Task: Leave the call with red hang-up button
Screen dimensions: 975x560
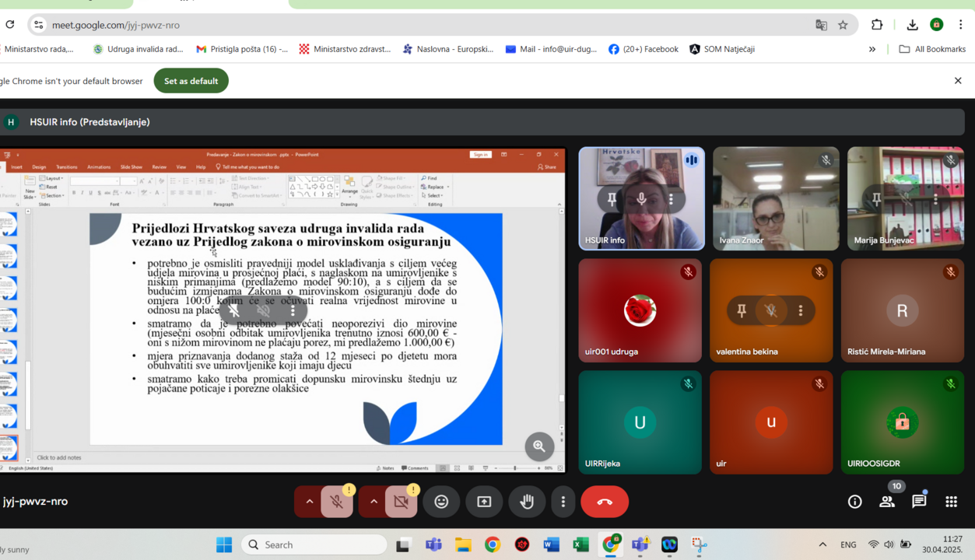Action: pyautogui.click(x=605, y=502)
